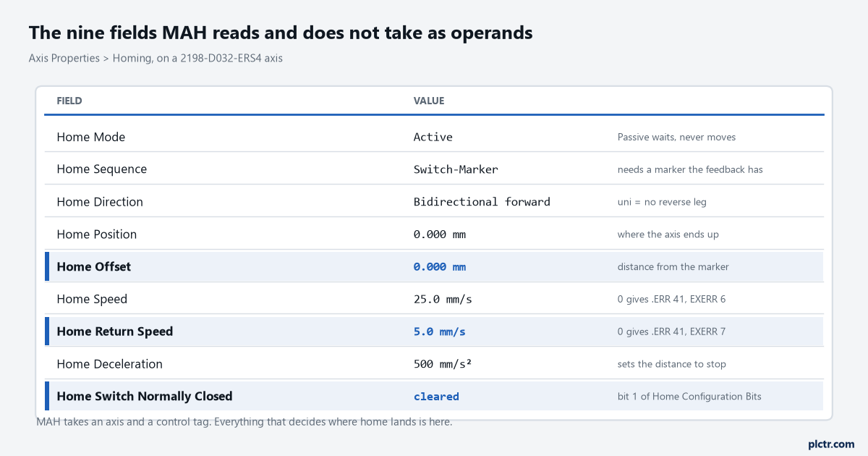
Task: Click the note '0 gives .ERR 41, EXERR 6'
Action: [671, 299]
